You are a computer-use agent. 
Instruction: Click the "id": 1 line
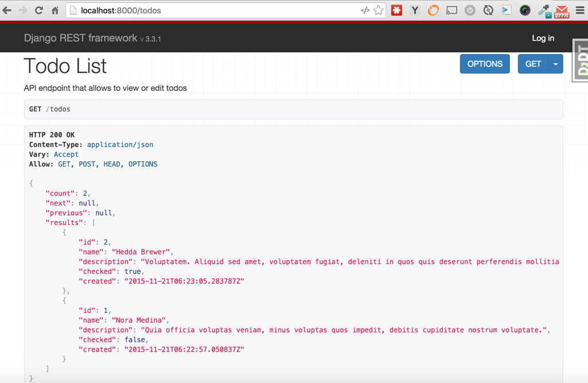95,311
